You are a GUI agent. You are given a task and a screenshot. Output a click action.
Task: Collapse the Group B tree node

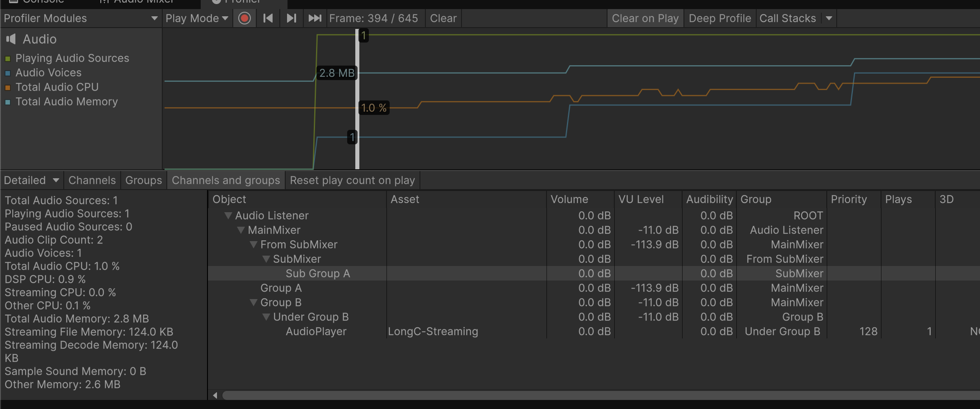[254, 303]
